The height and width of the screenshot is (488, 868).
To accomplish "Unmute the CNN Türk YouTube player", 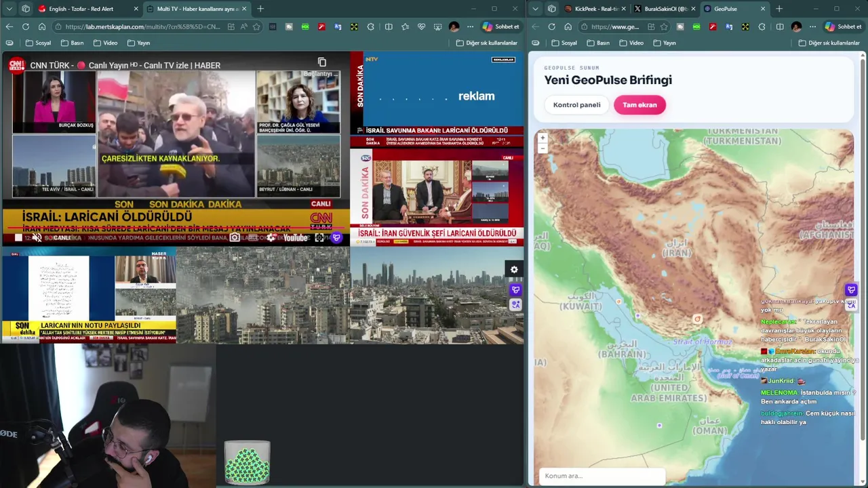I will tap(37, 237).
